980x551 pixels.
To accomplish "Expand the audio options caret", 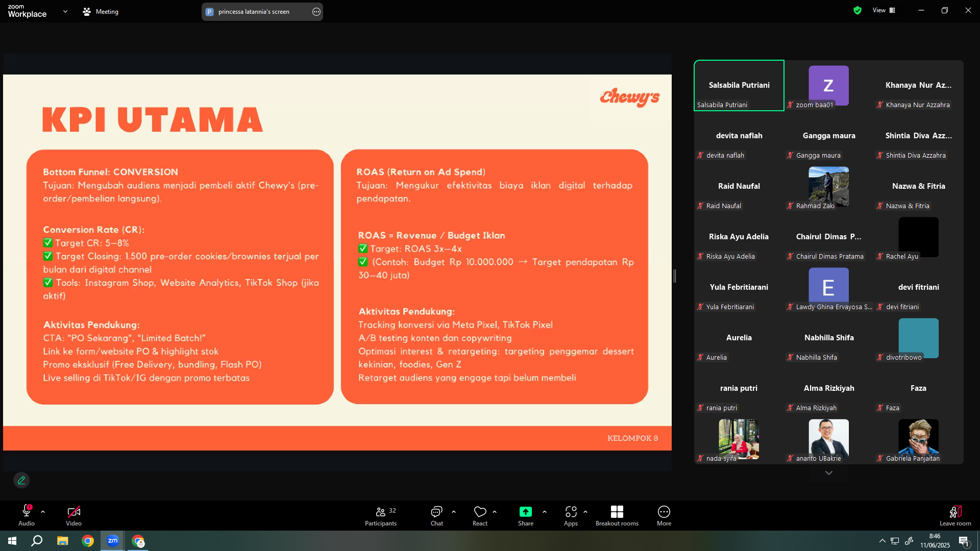I will pos(43,512).
